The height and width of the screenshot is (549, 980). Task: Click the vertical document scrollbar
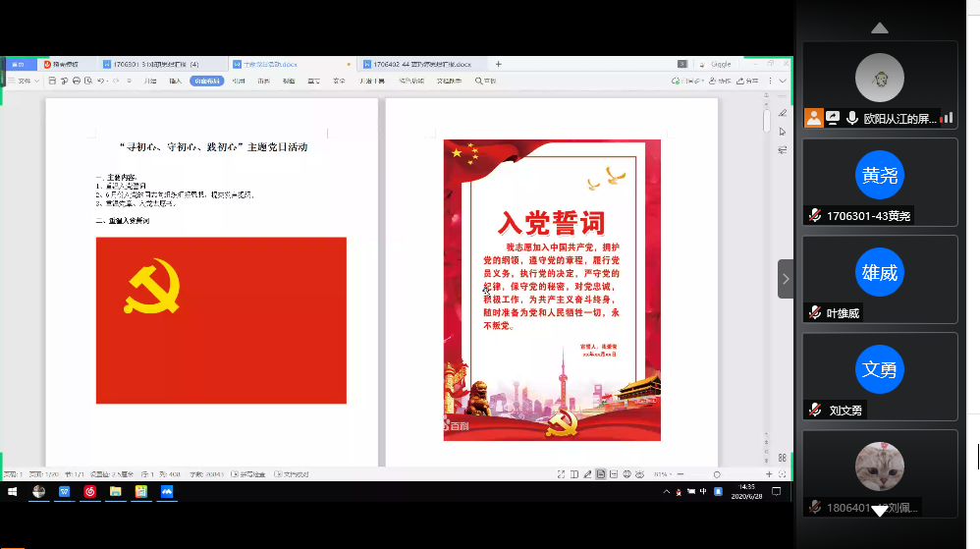point(767,123)
